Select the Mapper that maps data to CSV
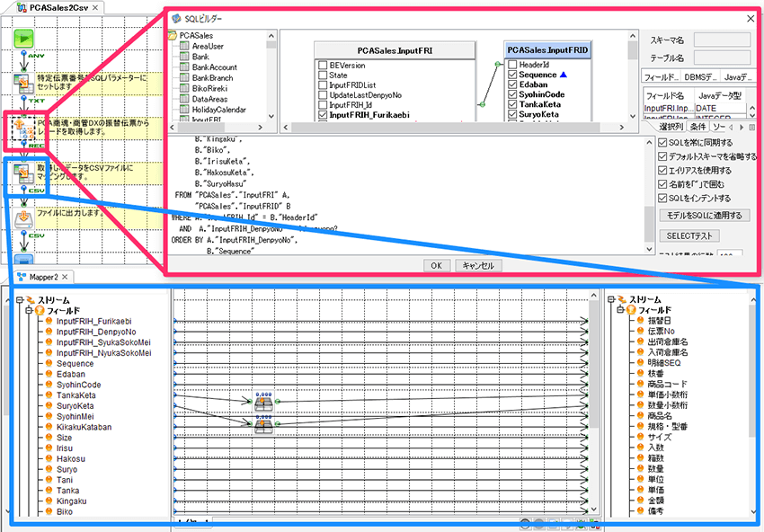 tap(22, 174)
